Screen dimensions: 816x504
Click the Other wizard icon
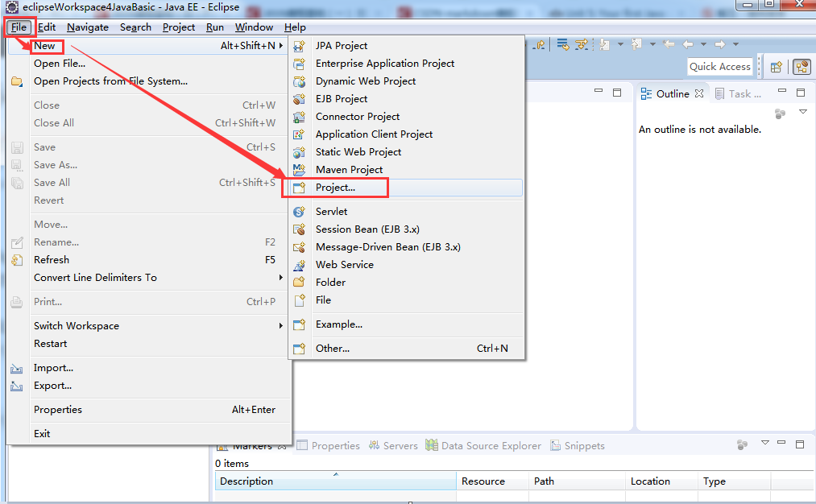299,349
